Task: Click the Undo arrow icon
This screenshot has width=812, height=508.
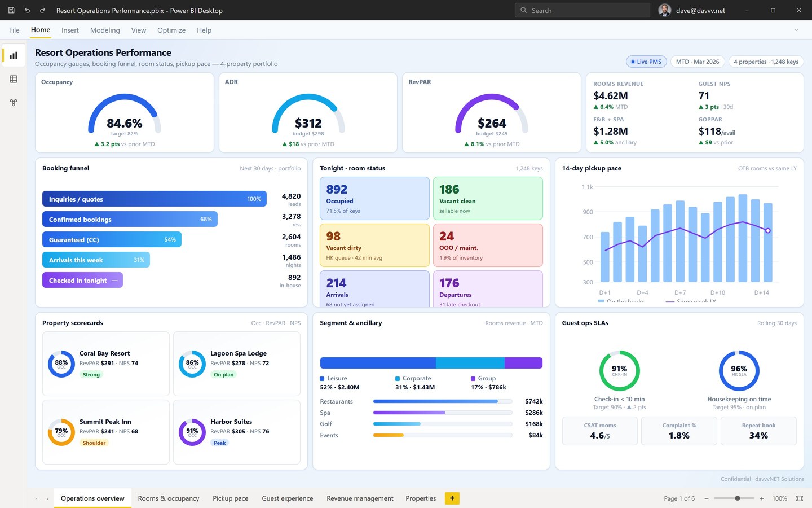Action: click(x=27, y=10)
